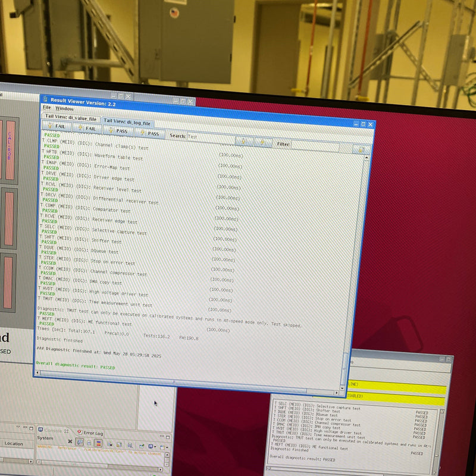This screenshot has width=476, height=476.
Task: Click the bottom-right window's vertical scrollbar up arrow
Action: pos(441,411)
